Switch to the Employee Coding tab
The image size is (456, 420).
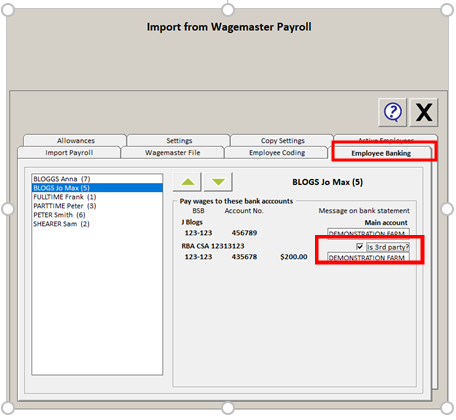277,153
